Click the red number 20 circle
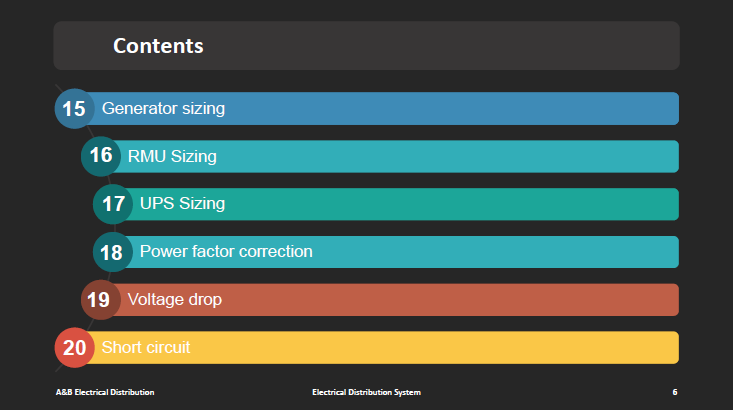 pos(75,347)
